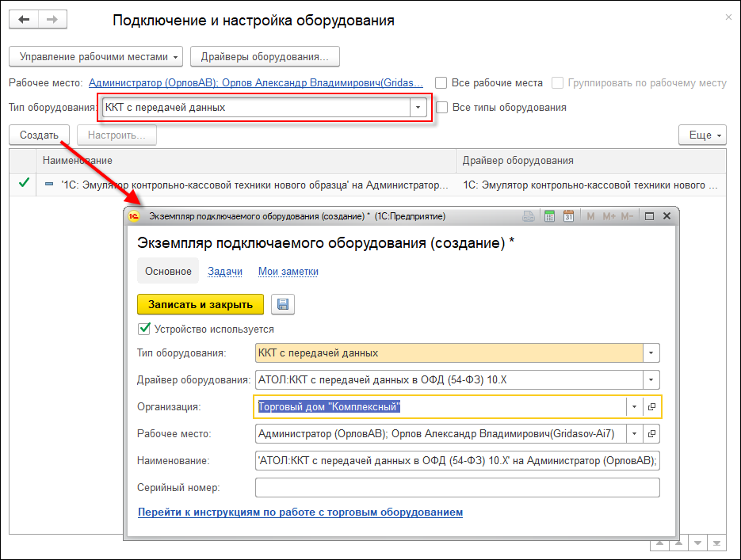Click the Драйверы оборудования button
Viewport: 741px width, 560px height.
pyautogui.click(x=265, y=57)
